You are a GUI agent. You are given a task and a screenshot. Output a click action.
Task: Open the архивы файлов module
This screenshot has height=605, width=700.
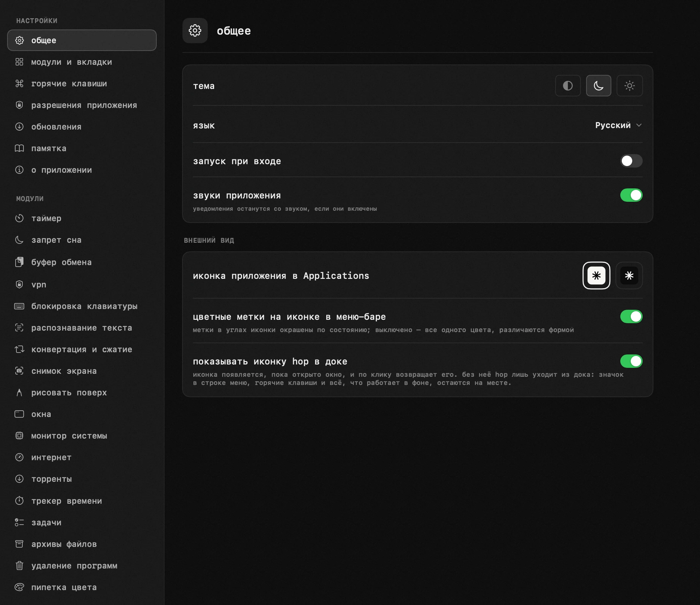[82, 544]
